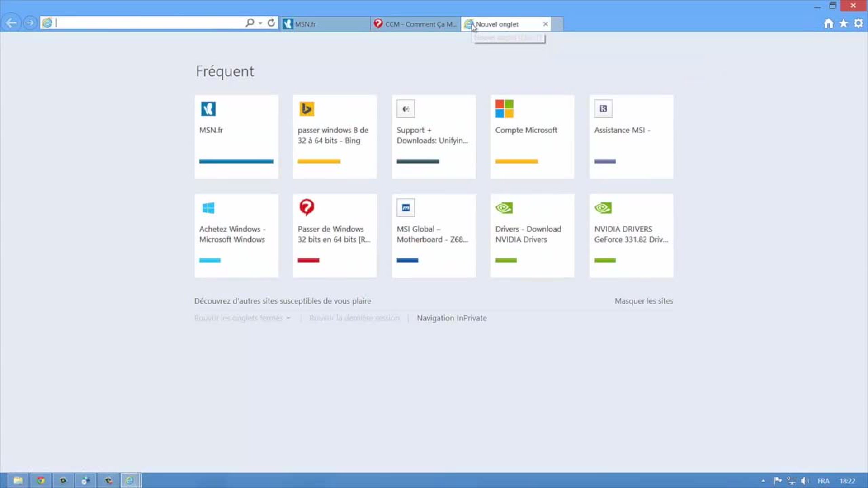
Task: Toggle the InPrivate browsing mode
Action: coord(451,318)
